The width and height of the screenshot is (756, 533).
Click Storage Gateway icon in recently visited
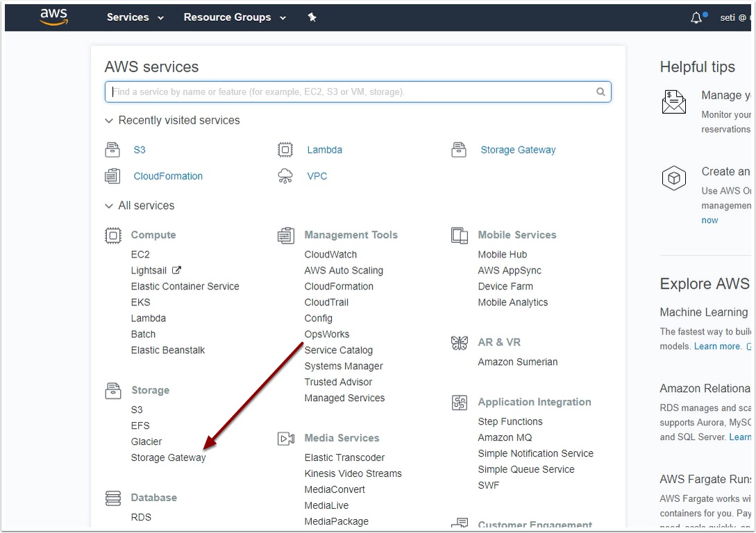point(458,150)
